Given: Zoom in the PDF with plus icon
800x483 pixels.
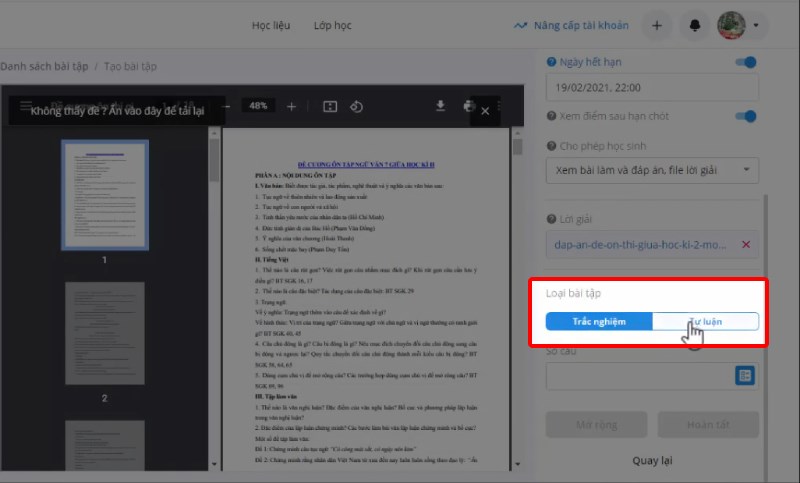Looking at the screenshot, I should (291, 107).
